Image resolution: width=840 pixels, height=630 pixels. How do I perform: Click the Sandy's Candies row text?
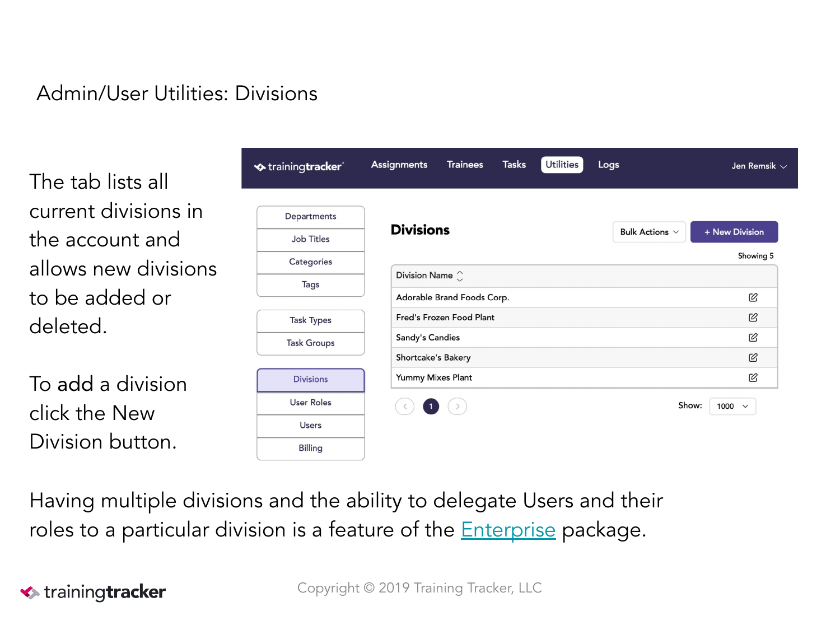click(x=428, y=338)
